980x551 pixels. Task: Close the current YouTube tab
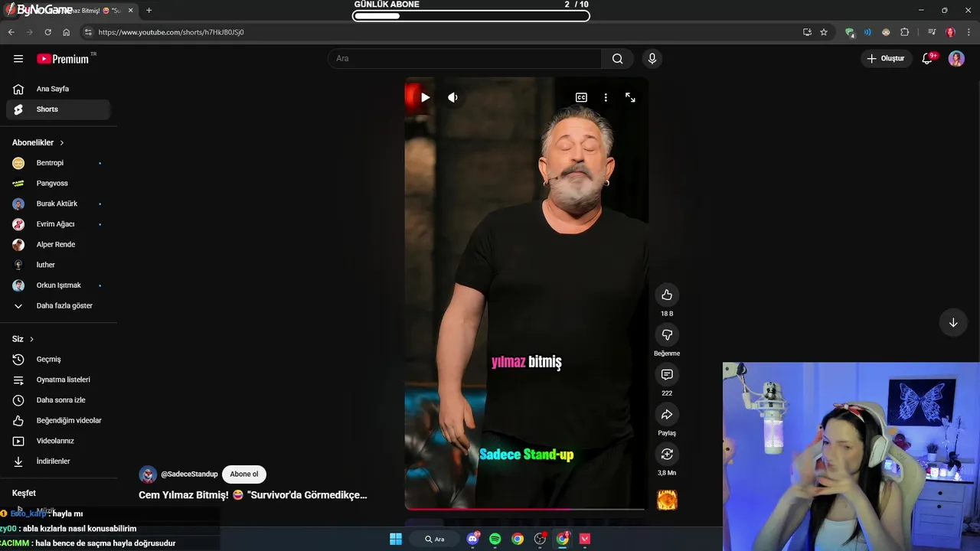pyautogui.click(x=130, y=11)
